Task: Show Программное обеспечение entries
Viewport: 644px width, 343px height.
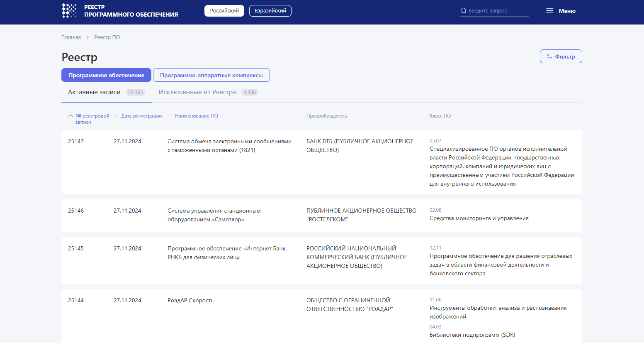Action: pos(106,75)
